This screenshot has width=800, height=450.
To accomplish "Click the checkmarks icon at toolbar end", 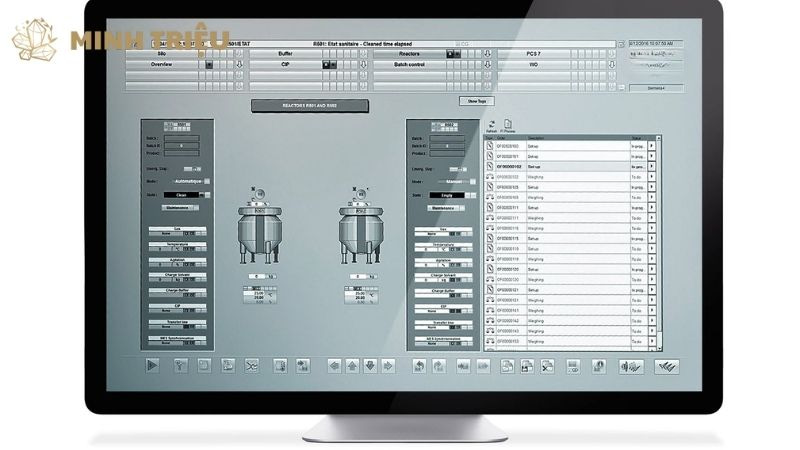I will coord(666,366).
